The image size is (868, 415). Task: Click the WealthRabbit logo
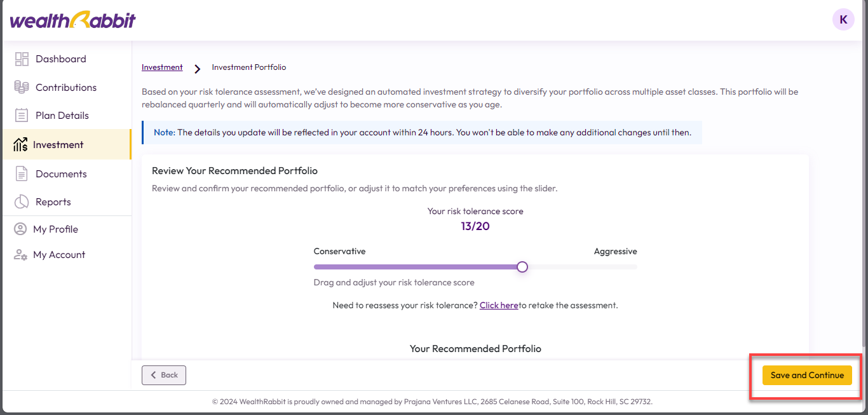(x=72, y=20)
